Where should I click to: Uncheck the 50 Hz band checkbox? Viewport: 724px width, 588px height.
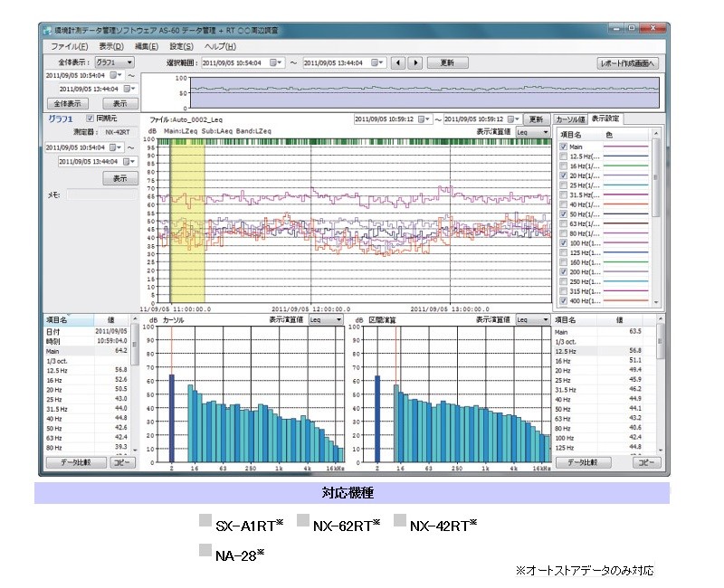(x=563, y=214)
